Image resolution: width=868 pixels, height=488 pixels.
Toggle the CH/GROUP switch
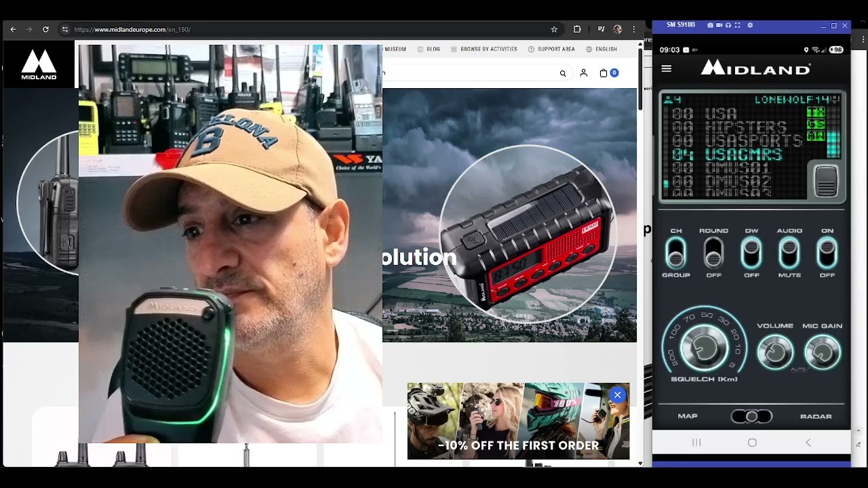pos(675,253)
